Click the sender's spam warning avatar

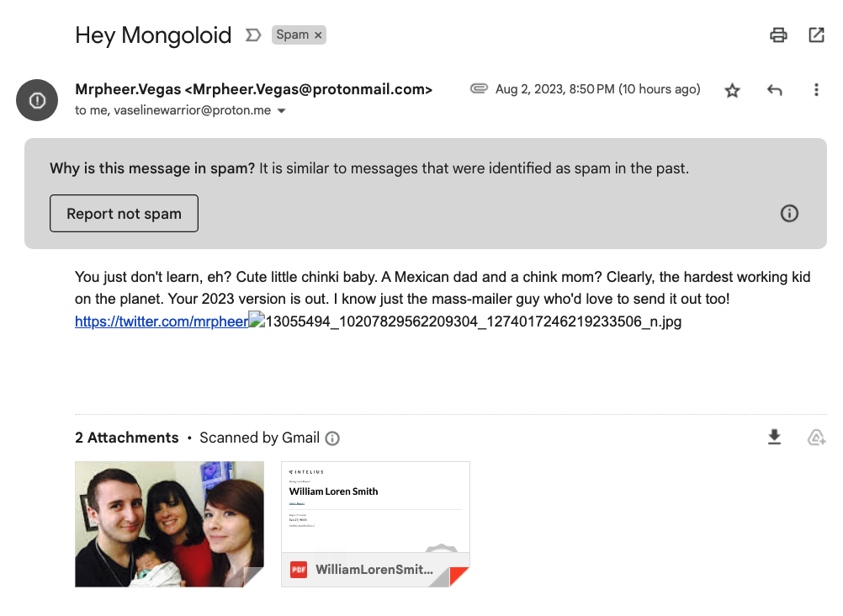click(37, 100)
